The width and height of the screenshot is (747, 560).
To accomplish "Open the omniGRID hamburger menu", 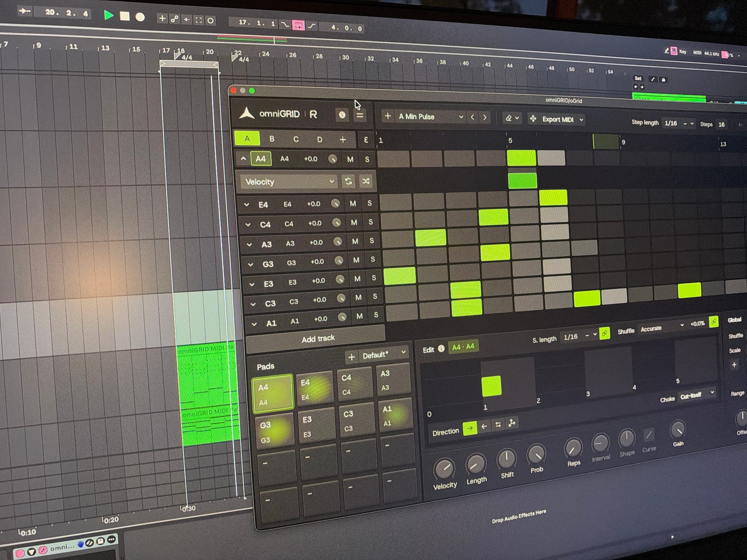I will click(x=359, y=115).
